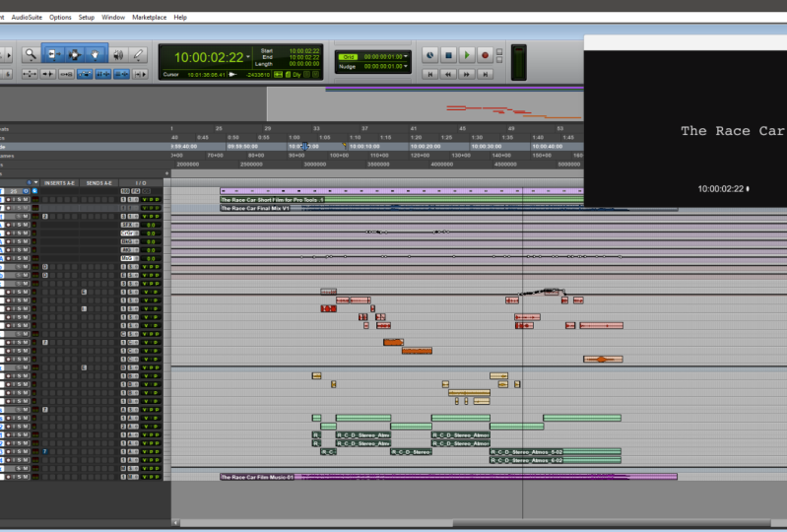Click the video window 10:00:02:22 timecode
This screenshot has height=532, width=787.
coord(720,189)
